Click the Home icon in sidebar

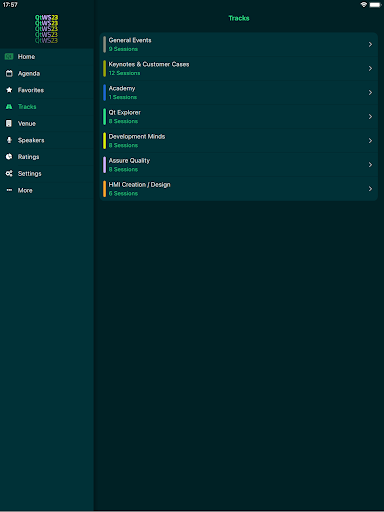click(9, 57)
